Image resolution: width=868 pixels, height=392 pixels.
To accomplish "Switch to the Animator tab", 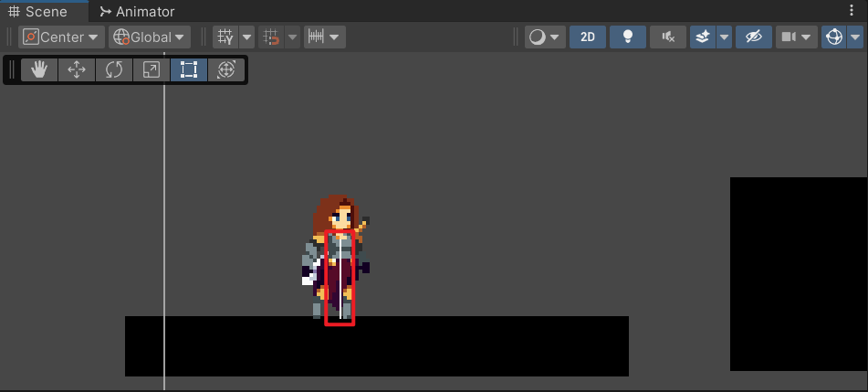I will pyautogui.click(x=137, y=11).
